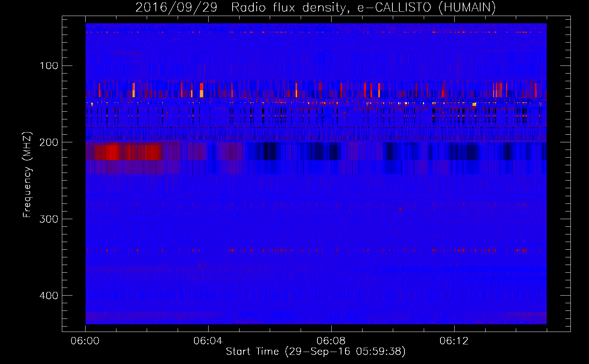Click the '300' frequency tick label
Image resolution: width=589 pixels, height=364 pixels.
pos(49,219)
